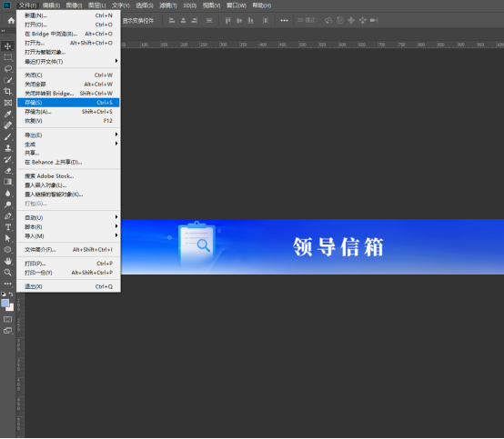Select the Eyedropper tool
Viewport: 504px width, 439px height.
[7, 114]
